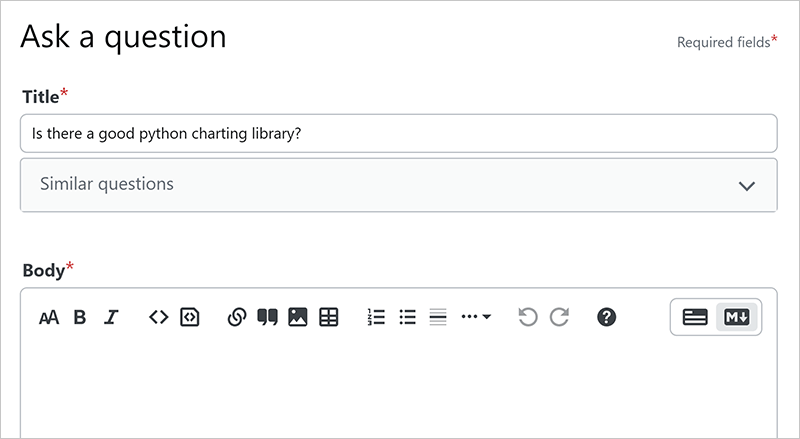Insert inline code formatting
Viewport: 800px width, 439px height.
158,317
